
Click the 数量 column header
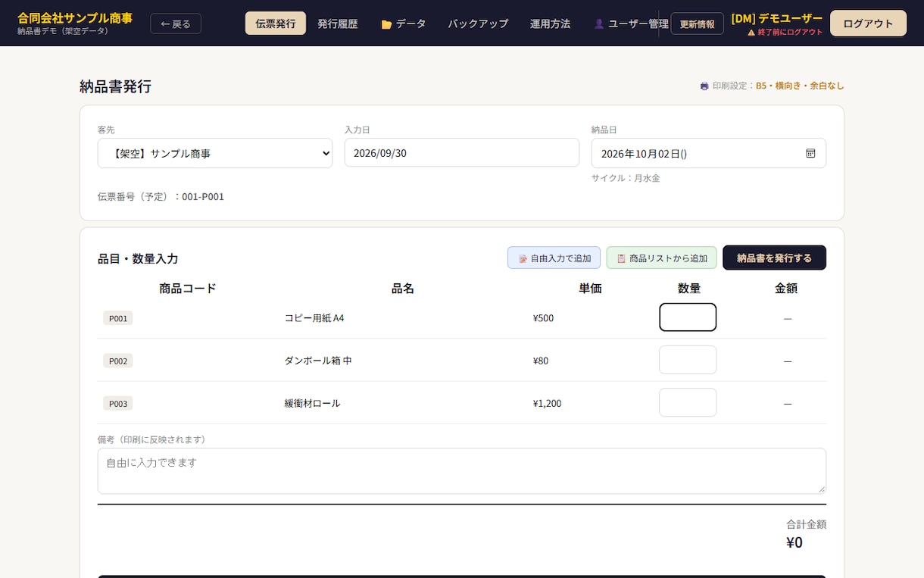[x=689, y=288]
